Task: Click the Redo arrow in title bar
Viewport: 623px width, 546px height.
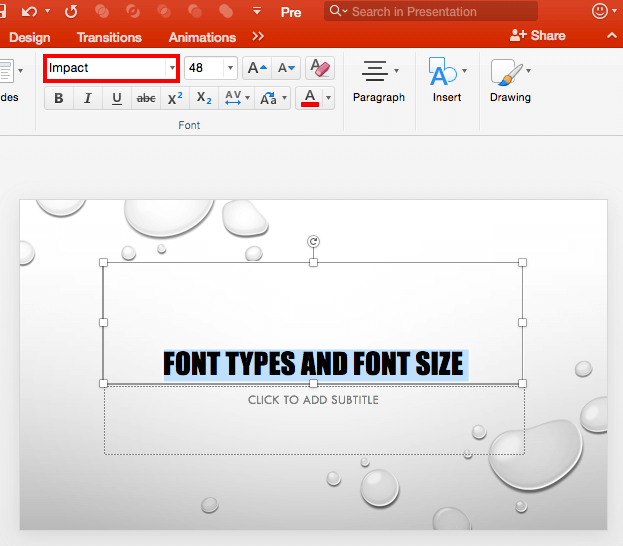Action: click(71, 12)
